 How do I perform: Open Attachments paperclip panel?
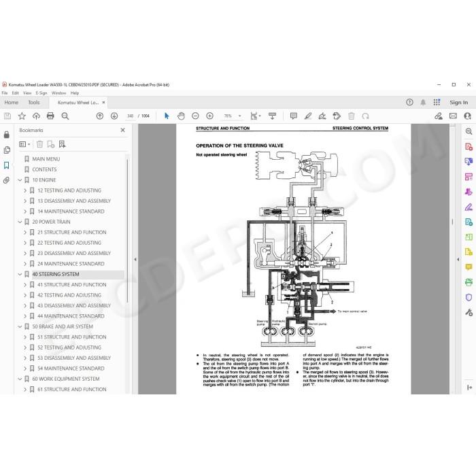[x=7, y=180]
